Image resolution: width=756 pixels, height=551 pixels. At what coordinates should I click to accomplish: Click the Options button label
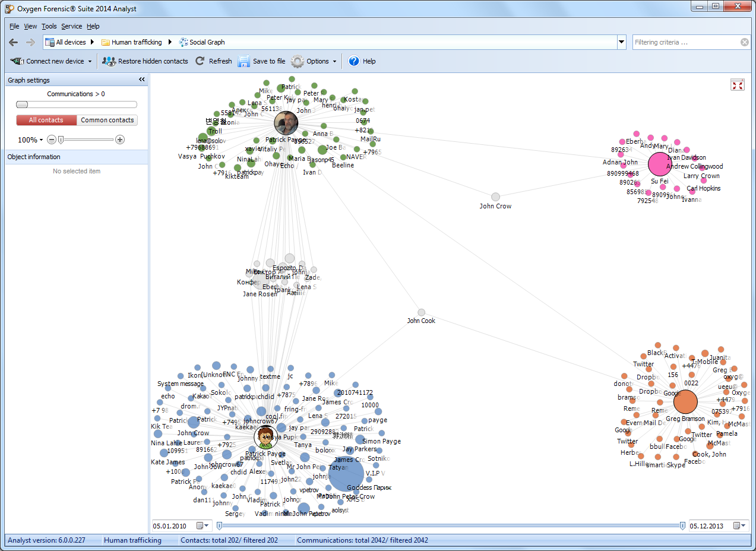(318, 61)
